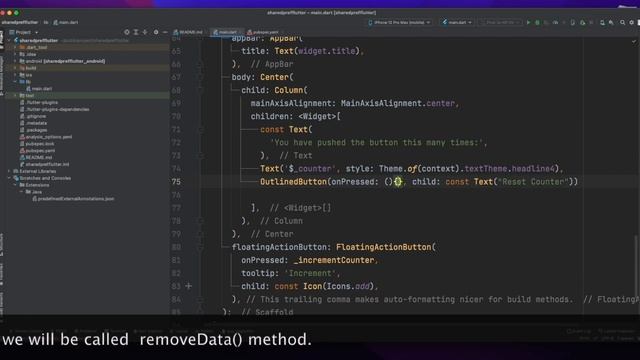
Task: Open IDE settings gear at top right
Action: click(631, 22)
